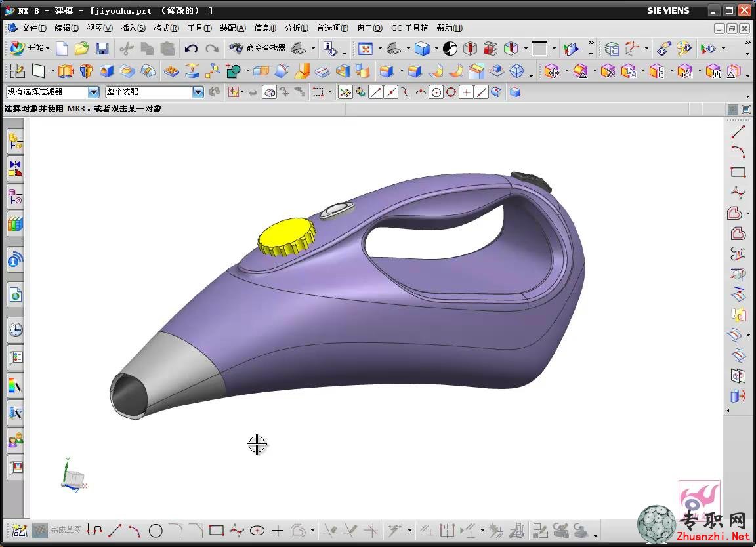Open the Roles sidebar tab
Screen dimensions: 756x547
[16, 439]
